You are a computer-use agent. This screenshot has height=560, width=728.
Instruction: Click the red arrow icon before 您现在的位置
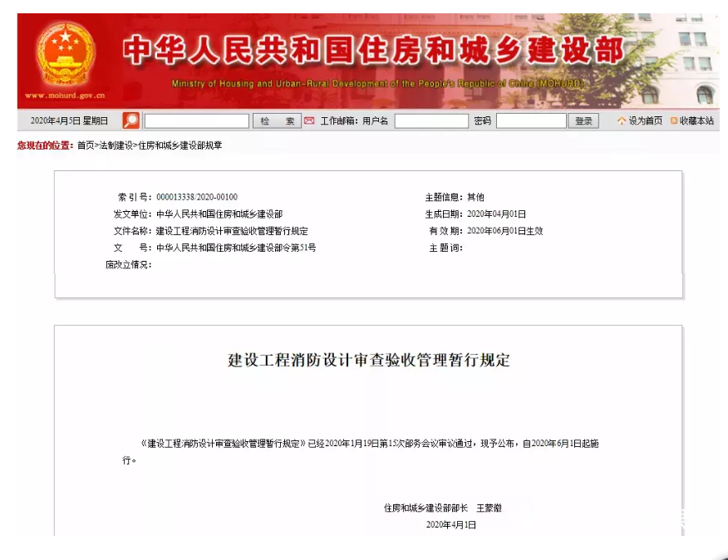pos(15,141)
